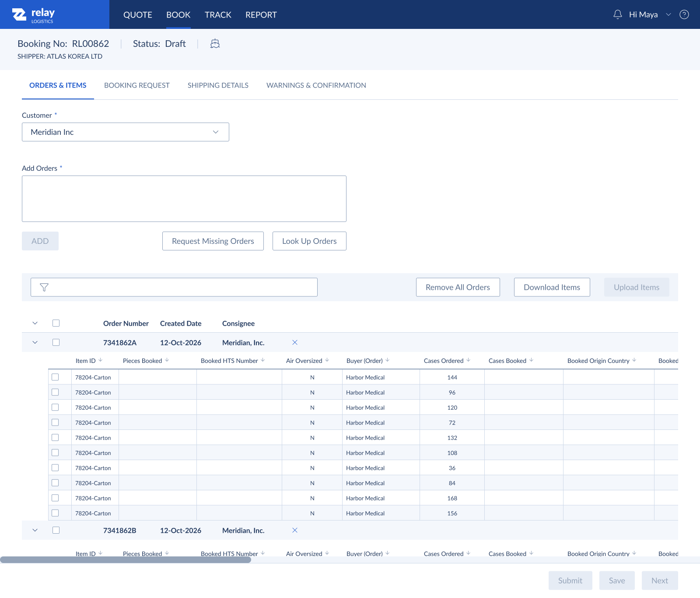The width and height of the screenshot is (700, 598).
Task: Sort by Item ID arrow in first order
Action: [x=101, y=360]
